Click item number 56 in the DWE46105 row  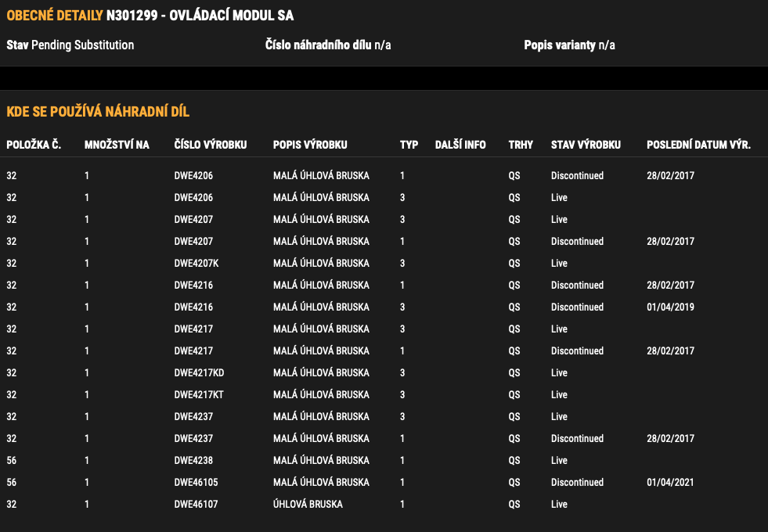pos(11,483)
